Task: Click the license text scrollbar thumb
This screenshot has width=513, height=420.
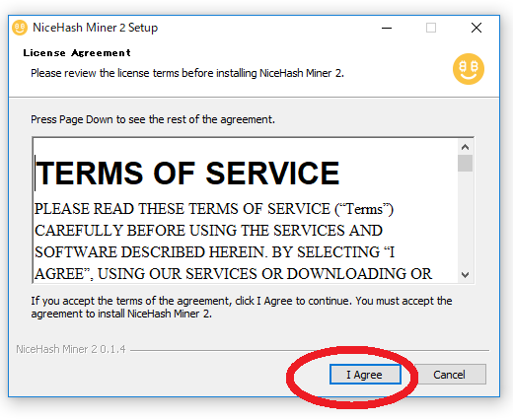Action: click(465, 163)
